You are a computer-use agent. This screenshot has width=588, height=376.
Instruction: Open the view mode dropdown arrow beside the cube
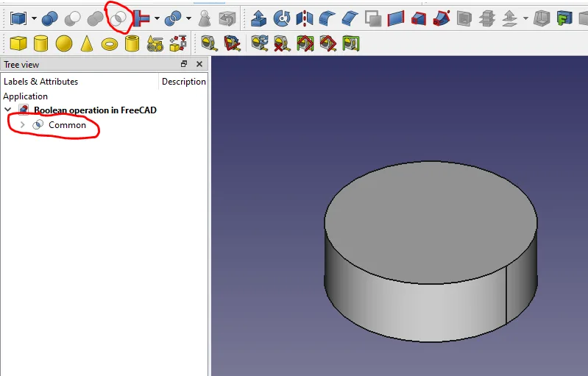(x=34, y=18)
